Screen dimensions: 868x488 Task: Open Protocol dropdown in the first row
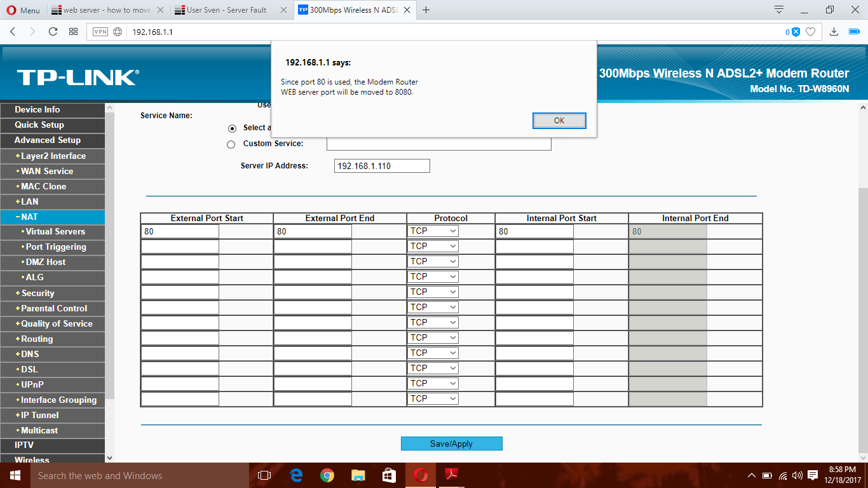pos(433,231)
